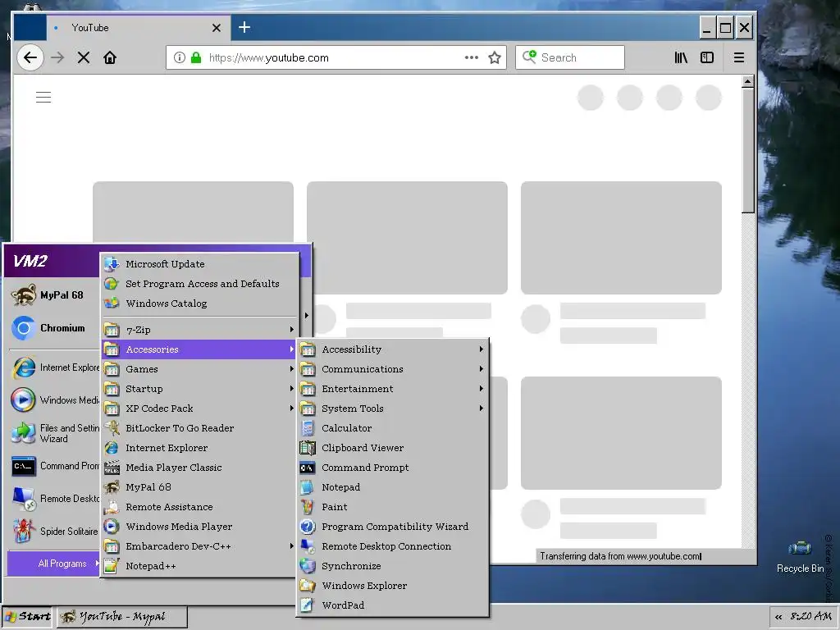
Task: Launch Media Player Classic
Action: point(199,468)
